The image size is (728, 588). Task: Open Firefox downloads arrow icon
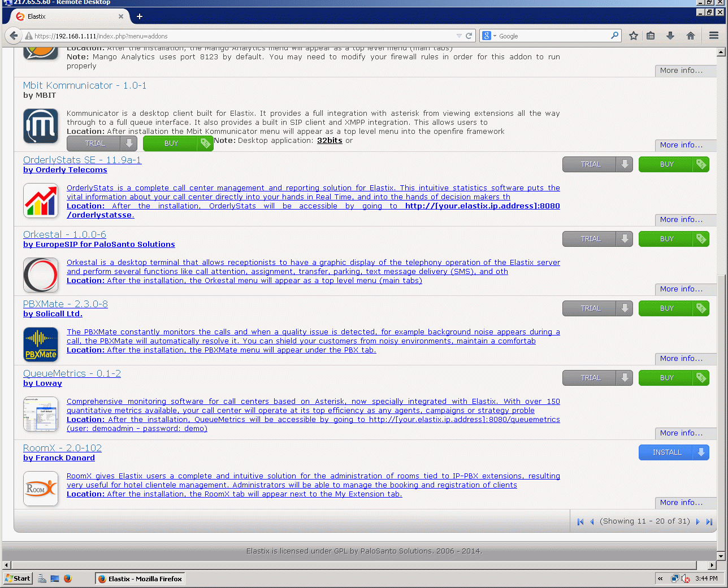tap(670, 36)
